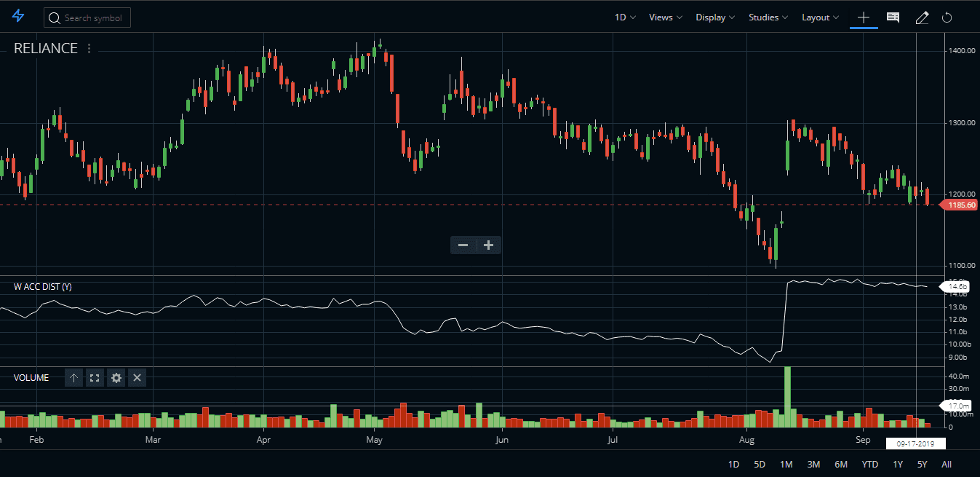Click the 1100.00 price axis label
The image size is (980, 477).
(962, 266)
